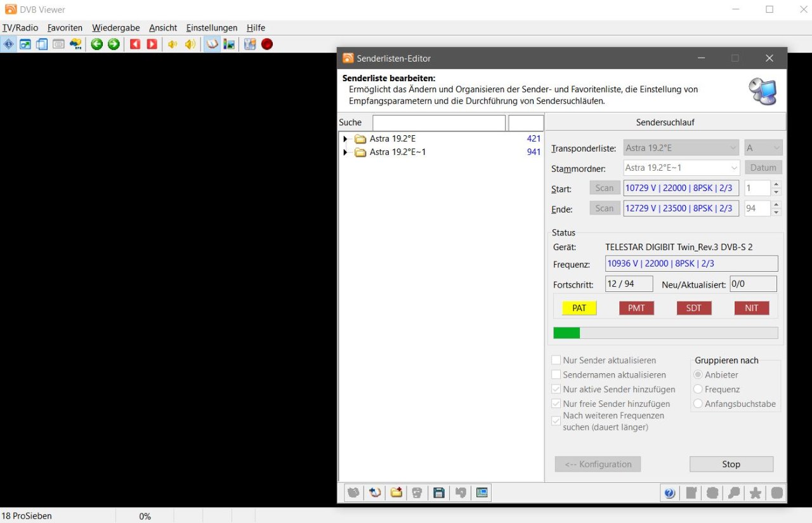The width and height of the screenshot is (812, 523).
Task: Increase the Ende transponder number stepper
Action: (x=776, y=204)
